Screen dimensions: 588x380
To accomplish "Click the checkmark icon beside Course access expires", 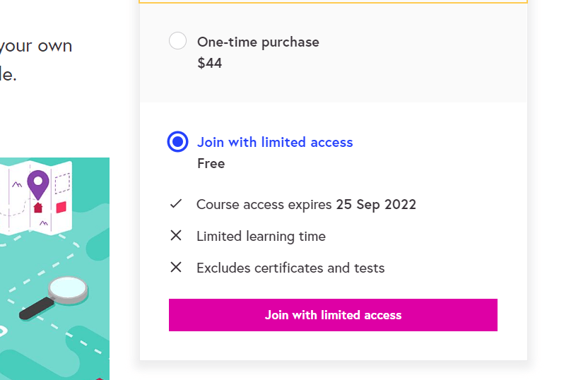I will pyautogui.click(x=176, y=204).
